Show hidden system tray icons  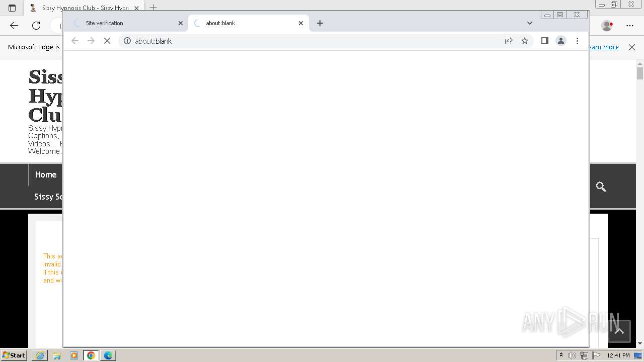(561, 355)
